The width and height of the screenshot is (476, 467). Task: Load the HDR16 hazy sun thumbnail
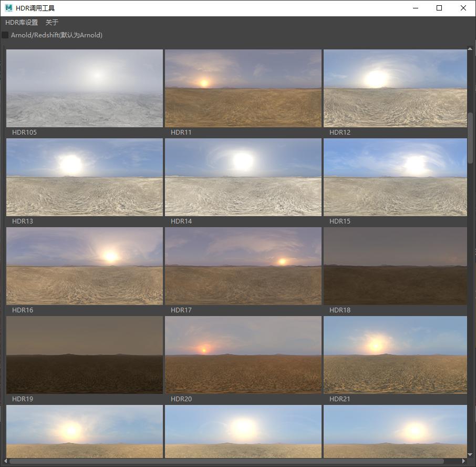coord(85,266)
